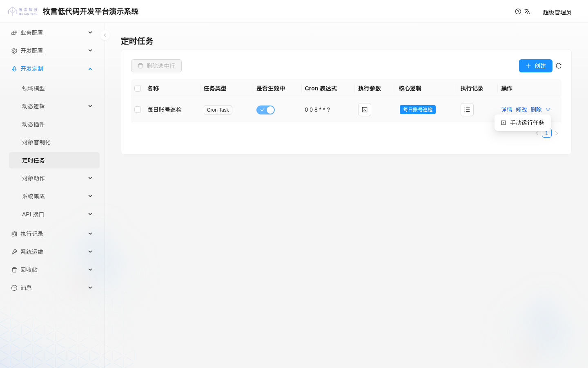Click the 修改 link
This screenshot has width=588, height=368.
[521, 110]
